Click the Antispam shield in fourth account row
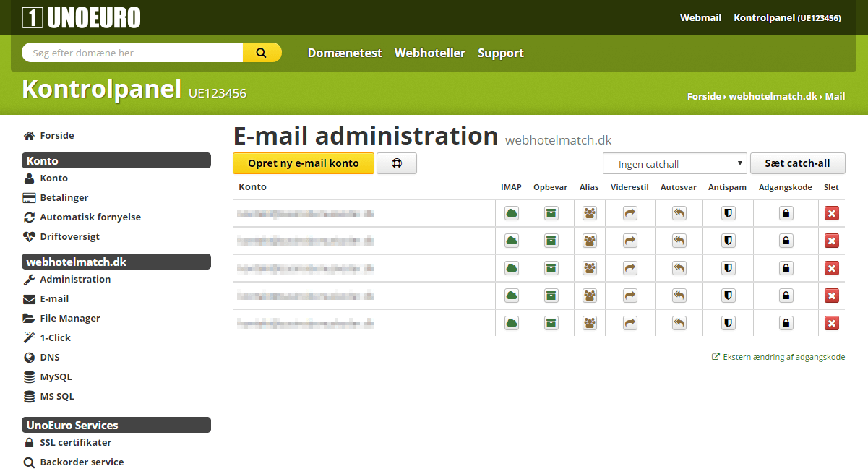The width and height of the screenshot is (868, 474). 729,296
